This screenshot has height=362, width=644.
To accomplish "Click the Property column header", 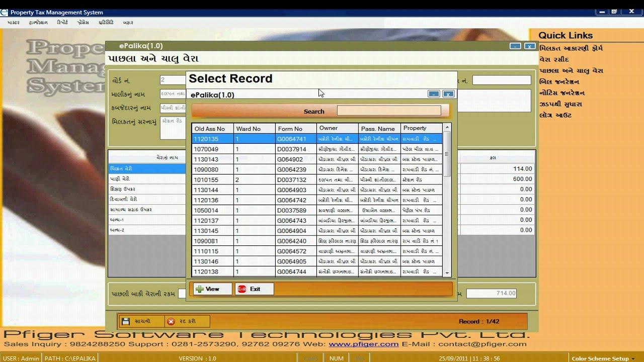I will point(422,128).
